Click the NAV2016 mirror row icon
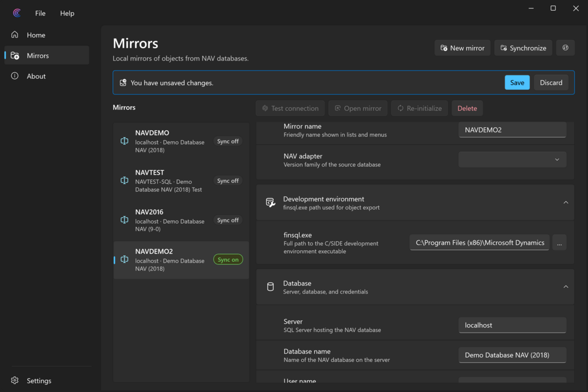Screen dimensions: 588x392 pyautogui.click(x=124, y=220)
